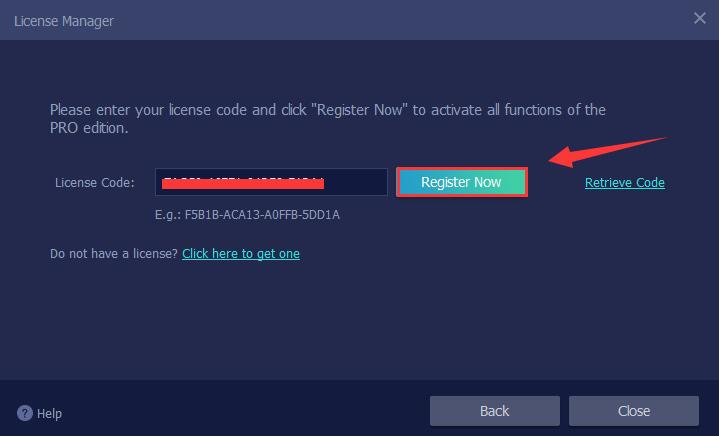The image size is (719, 436).
Task: Open the Retrieve Code link
Action: (625, 182)
